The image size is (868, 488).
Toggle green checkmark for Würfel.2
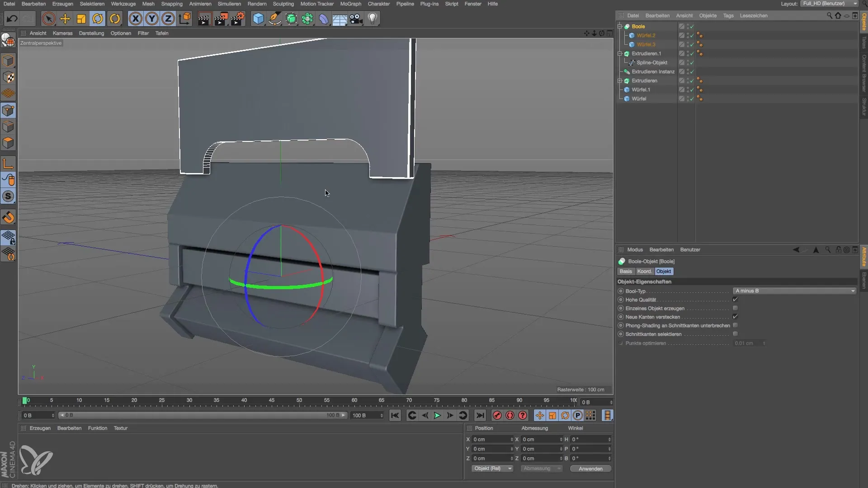[x=692, y=35]
